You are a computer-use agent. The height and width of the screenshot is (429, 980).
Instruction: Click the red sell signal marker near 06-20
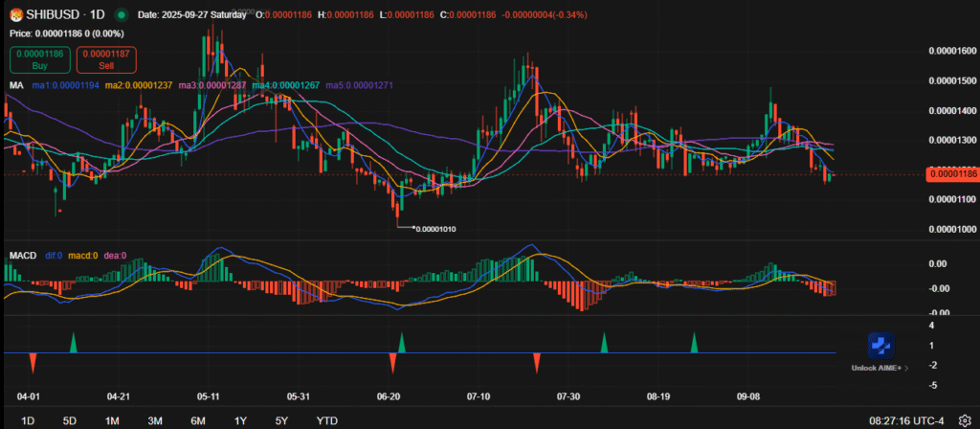(393, 363)
